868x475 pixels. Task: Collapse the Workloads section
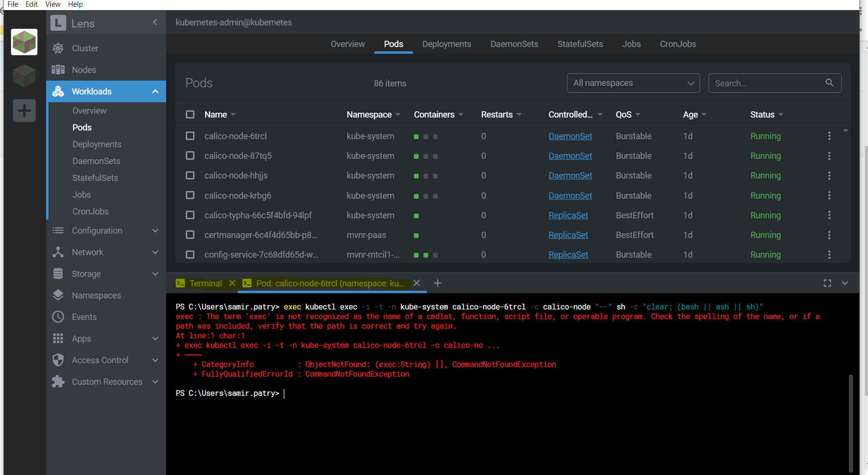[x=155, y=92]
